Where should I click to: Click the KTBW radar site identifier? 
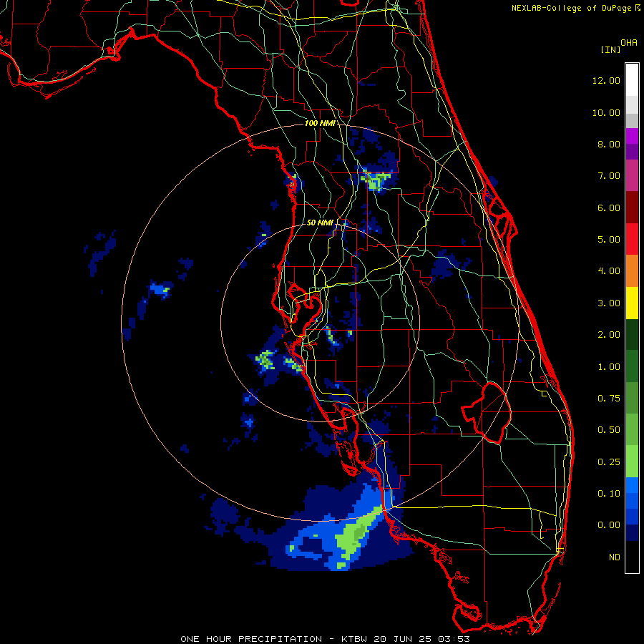click(x=354, y=639)
